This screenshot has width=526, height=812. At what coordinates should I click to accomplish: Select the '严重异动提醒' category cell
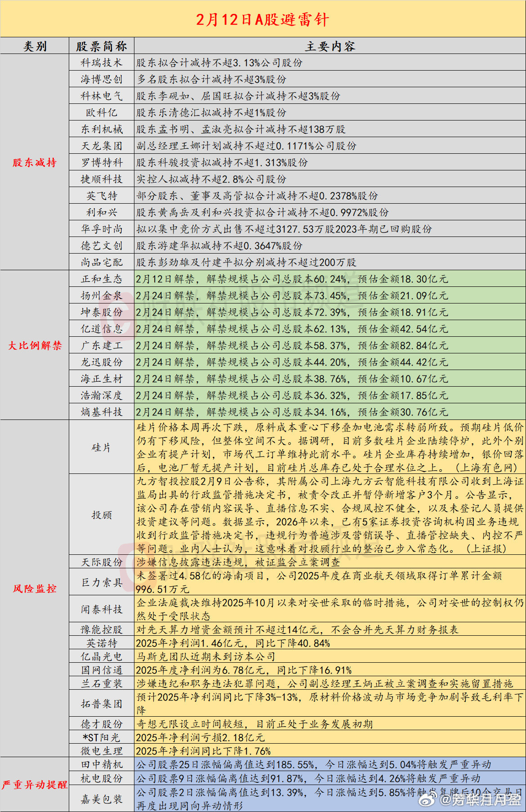(35, 785)
